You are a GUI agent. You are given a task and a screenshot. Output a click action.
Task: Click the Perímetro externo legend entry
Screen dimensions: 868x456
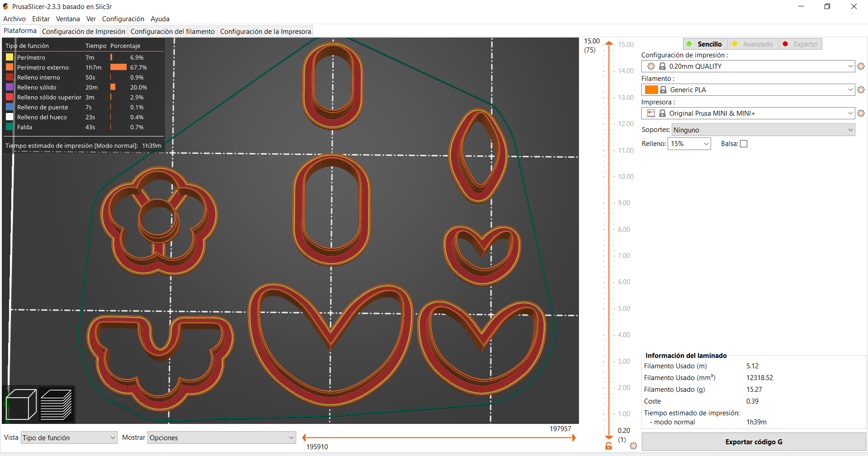[x=43, y=67]
